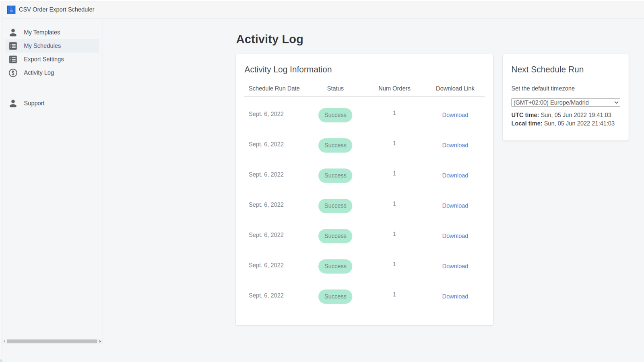The width and height of the screenshot is (644, 362).
Task: Click Download link in the third log row
Action: (x=455, y=175)
